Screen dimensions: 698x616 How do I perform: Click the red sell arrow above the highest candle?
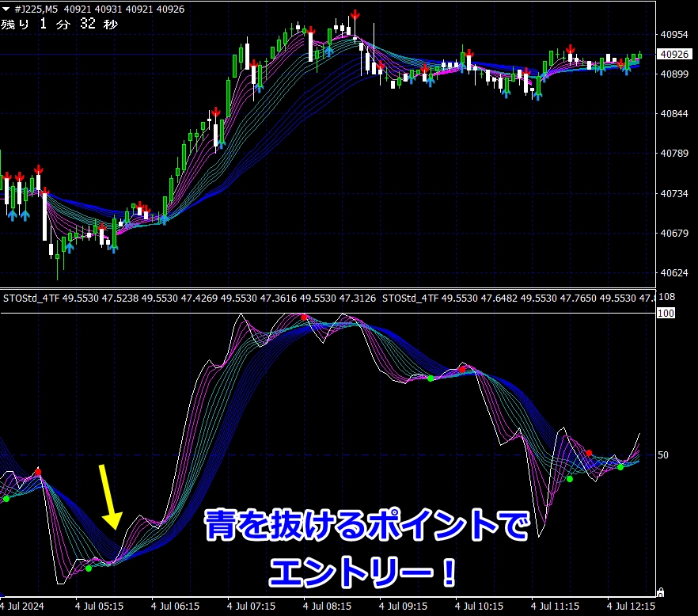tap(355, 15)
